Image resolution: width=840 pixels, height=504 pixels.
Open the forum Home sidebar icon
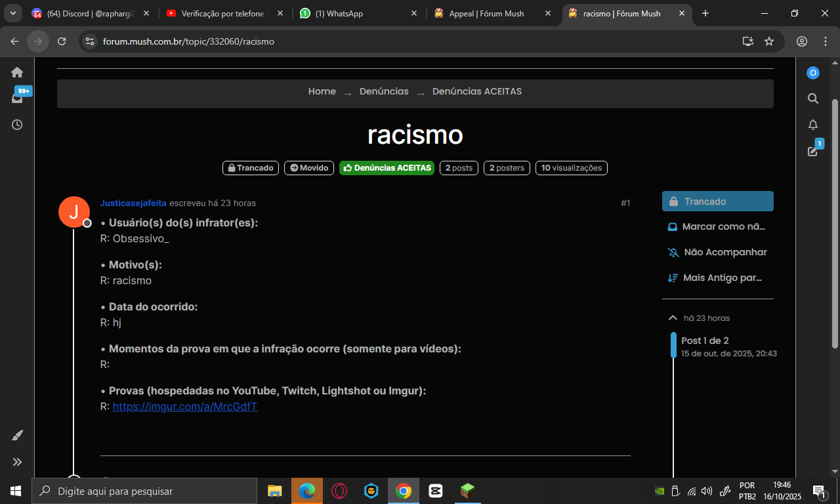pyautogui.click(x=17, y=72)
